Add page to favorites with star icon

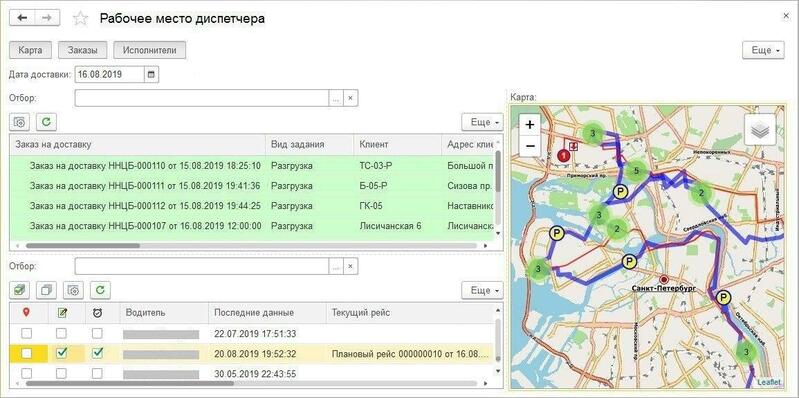click(80, 19)
